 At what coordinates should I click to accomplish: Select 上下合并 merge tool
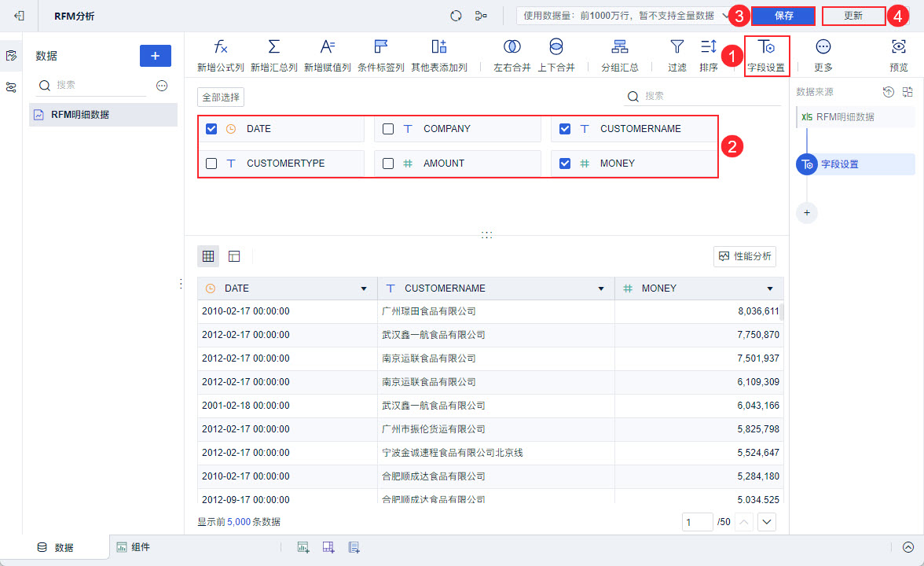pos(555,55)
